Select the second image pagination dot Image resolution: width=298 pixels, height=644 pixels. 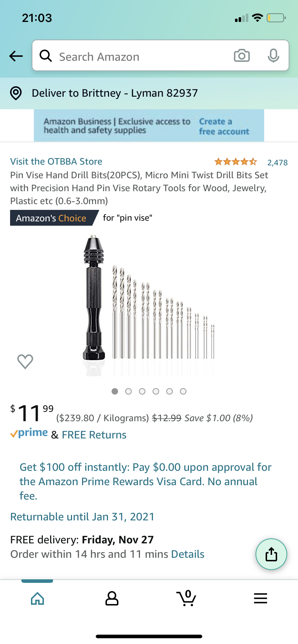[x=128, y=391]
